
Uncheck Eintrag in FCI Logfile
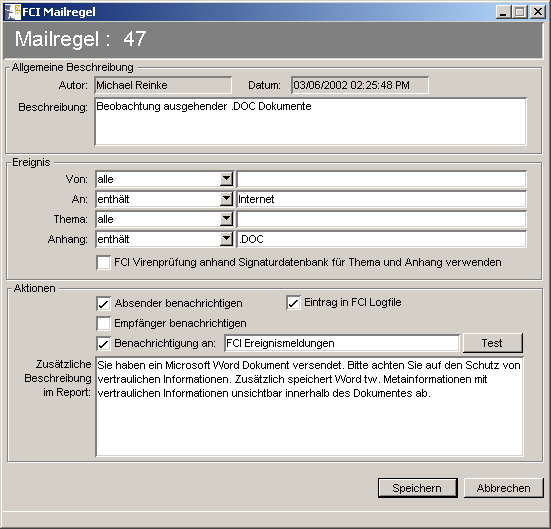point(293,303)
